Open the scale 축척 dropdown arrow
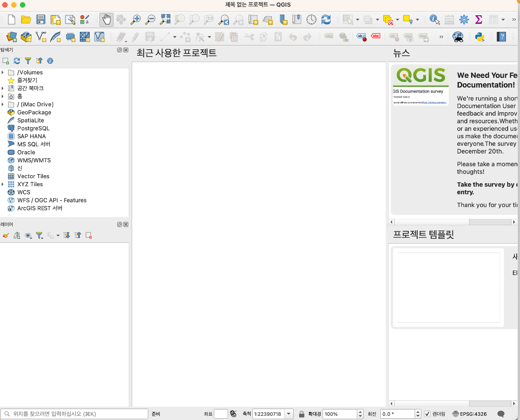Screen dimensions: 520x420 (289, 414)
